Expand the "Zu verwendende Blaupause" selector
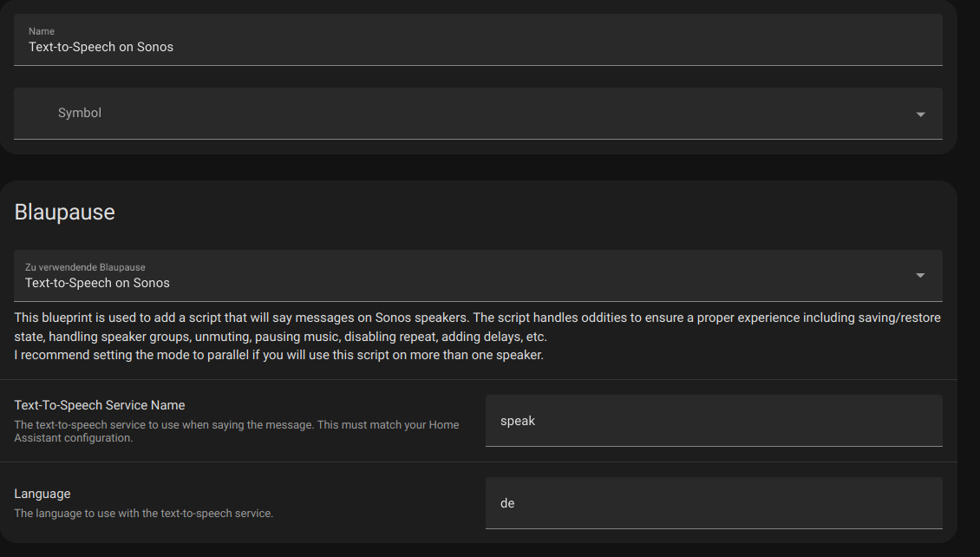This screenshot has height=557, width=980. (x=477, y=276)
